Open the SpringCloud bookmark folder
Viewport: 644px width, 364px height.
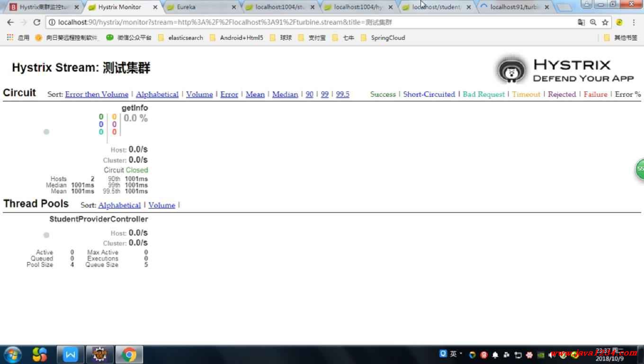coord(383,37)
